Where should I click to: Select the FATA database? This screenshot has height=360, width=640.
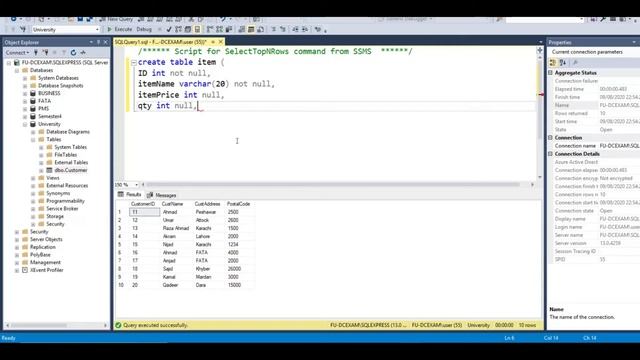44,101
